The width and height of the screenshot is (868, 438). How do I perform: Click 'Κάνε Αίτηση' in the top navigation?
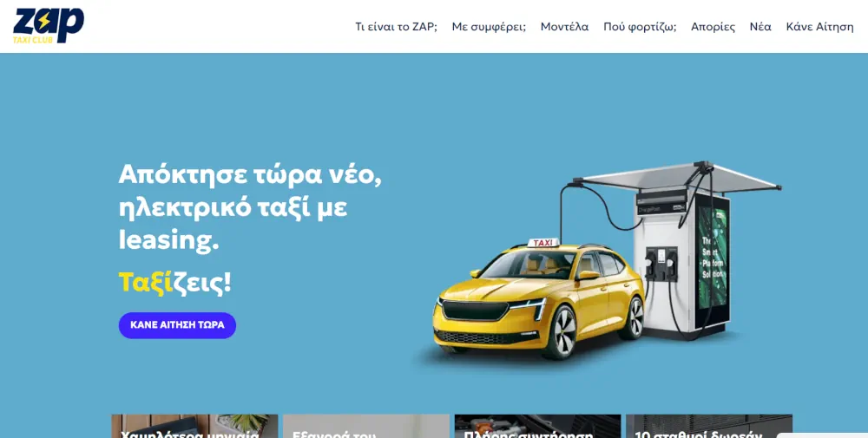point(819,27)
